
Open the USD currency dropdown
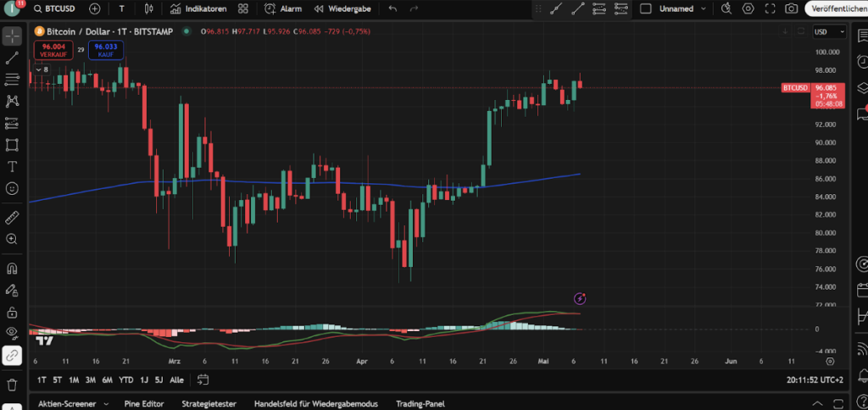829,32
